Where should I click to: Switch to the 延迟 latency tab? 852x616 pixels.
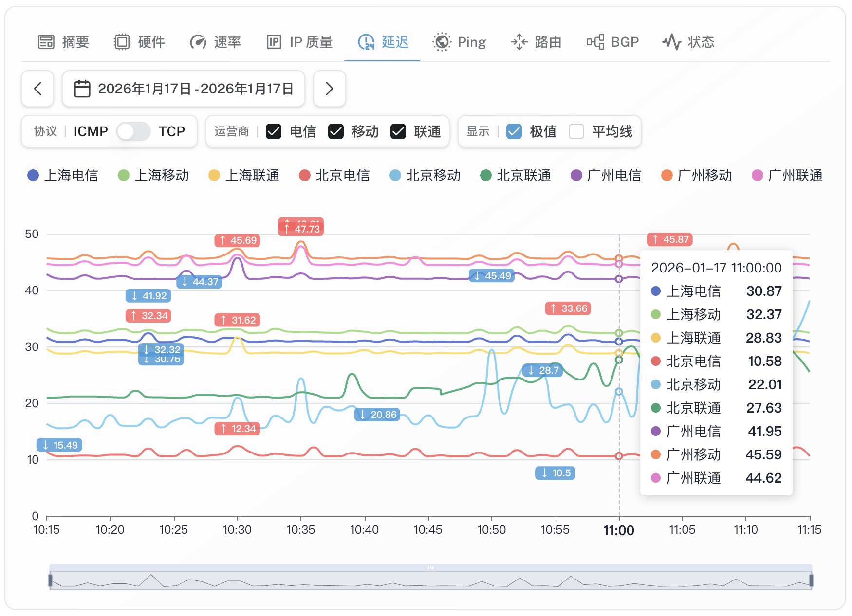383,42
